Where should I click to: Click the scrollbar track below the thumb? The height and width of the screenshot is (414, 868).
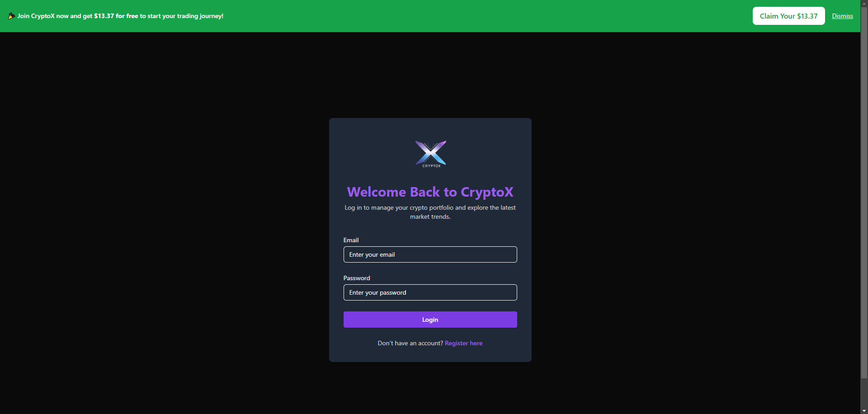[864, 392]
